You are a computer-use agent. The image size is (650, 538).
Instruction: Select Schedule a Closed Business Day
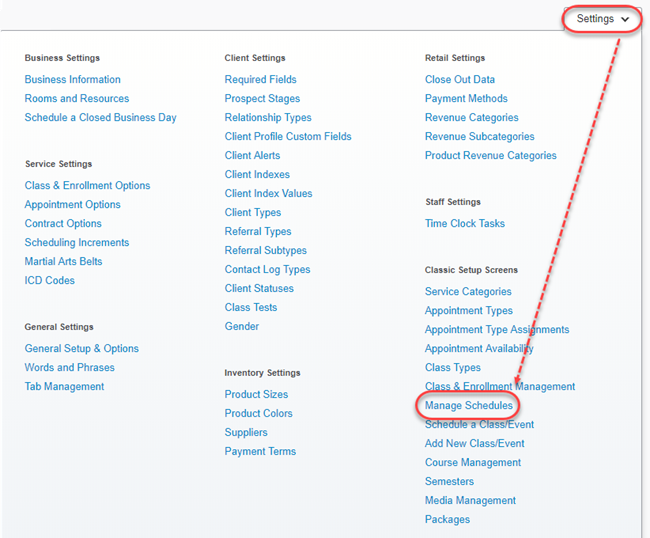pos(100,118)
